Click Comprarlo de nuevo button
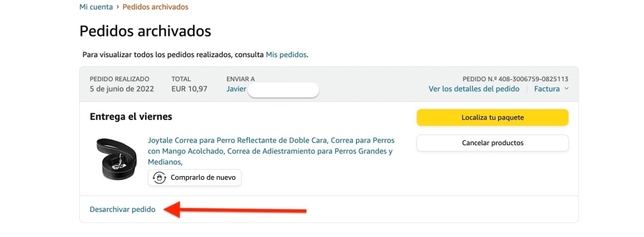The image size is (644, 237). coord(195,178)
